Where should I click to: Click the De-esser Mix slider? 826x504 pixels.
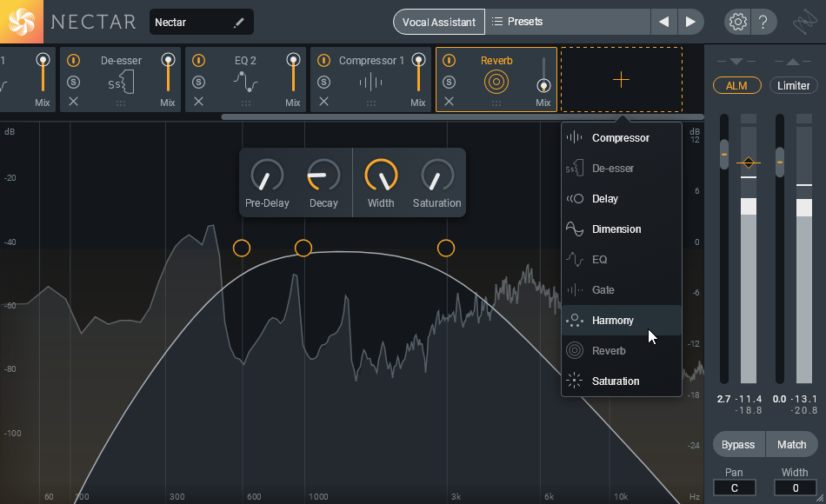168,75
